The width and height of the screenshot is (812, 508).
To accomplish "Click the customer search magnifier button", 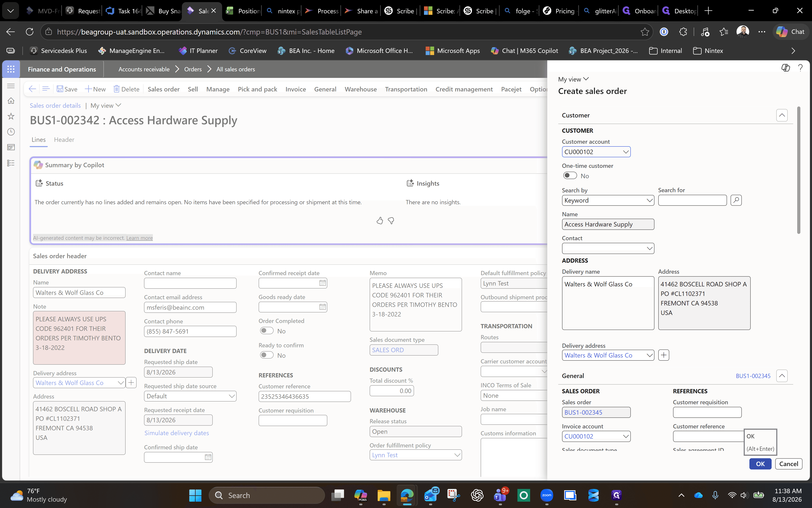I will (736, 200).
